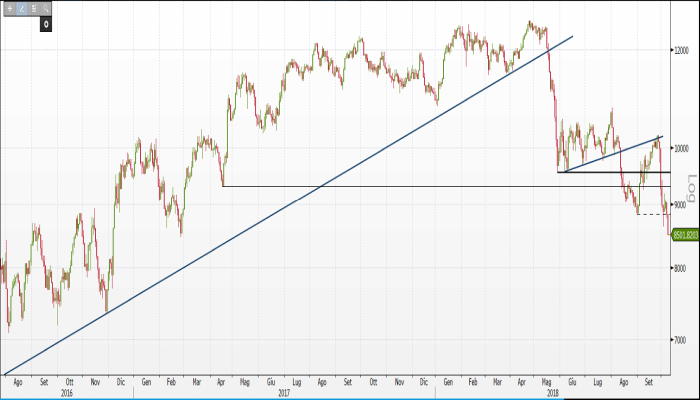Viewport: 700px width, 400px height.
Task: Select the long ascending blue trendline
Action: (300, 199)
